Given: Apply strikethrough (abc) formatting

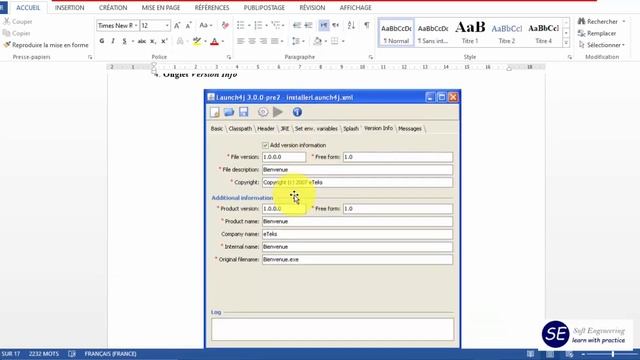Looking at the screenshot, I should 142,41.
